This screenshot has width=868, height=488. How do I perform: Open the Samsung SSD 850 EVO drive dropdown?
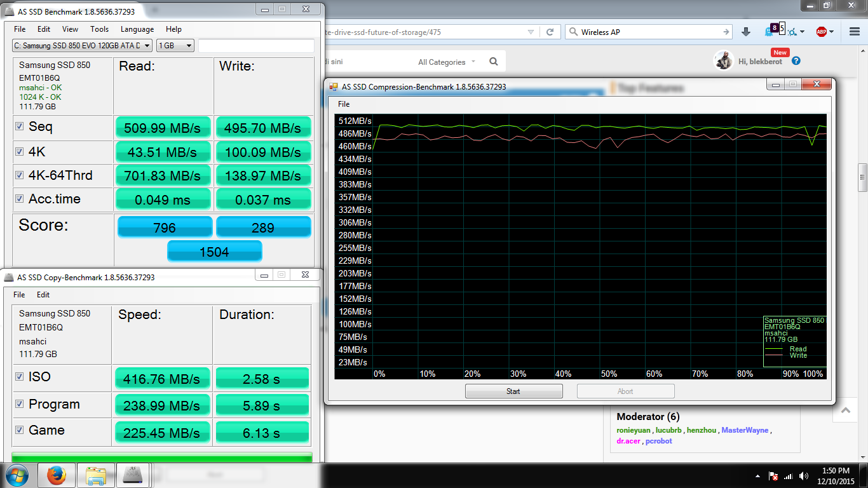pos(83,46)
